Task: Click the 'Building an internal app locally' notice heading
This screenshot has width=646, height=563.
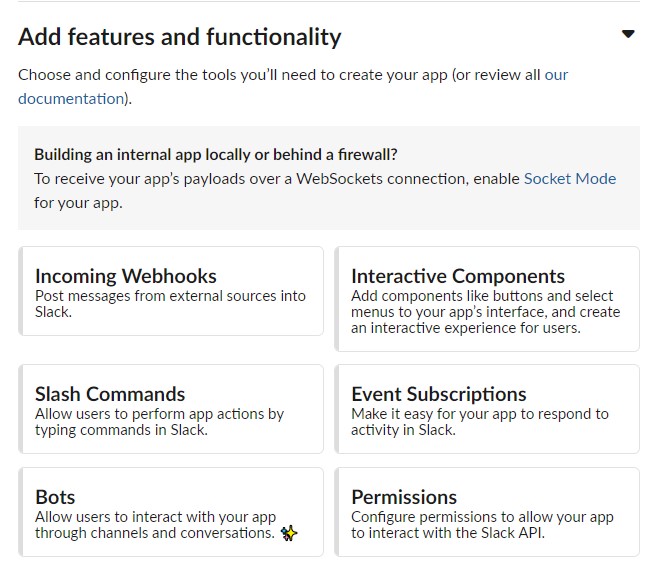Action: (x=215, y=154)
